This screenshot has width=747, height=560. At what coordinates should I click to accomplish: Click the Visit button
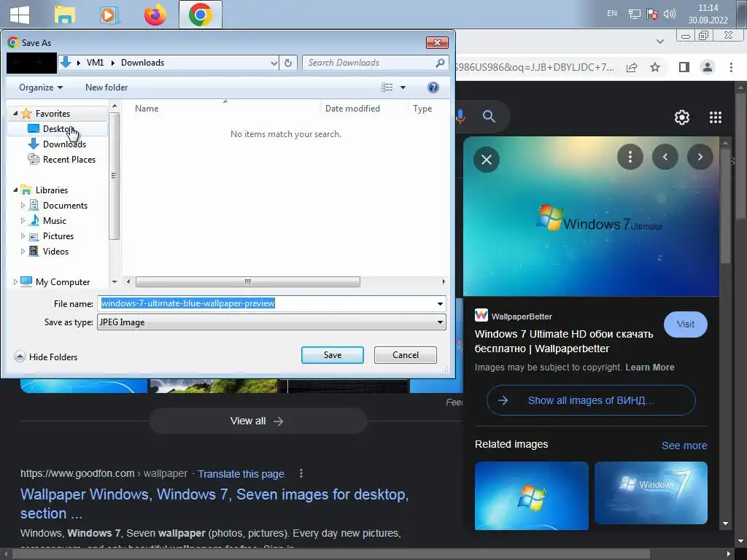(685, 324)
